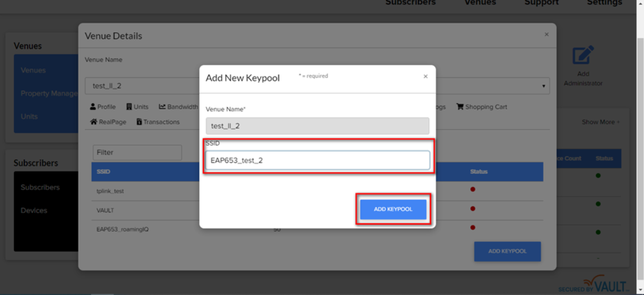Select the Units tab with building icon
The width and height of the screenshot is (644, 295).
click(x=137, y=107)
